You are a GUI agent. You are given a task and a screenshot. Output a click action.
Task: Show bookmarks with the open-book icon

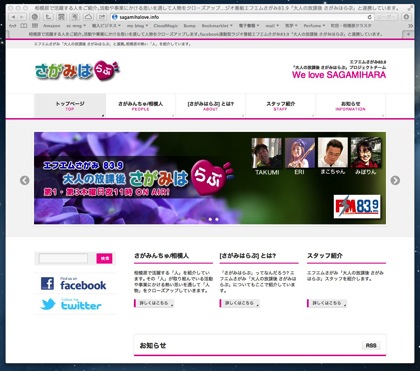[x=24, y=26]
